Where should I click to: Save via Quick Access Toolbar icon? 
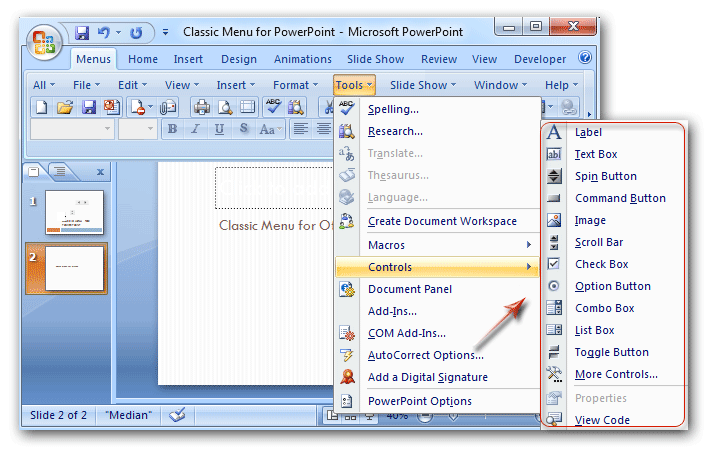point(82,33)
